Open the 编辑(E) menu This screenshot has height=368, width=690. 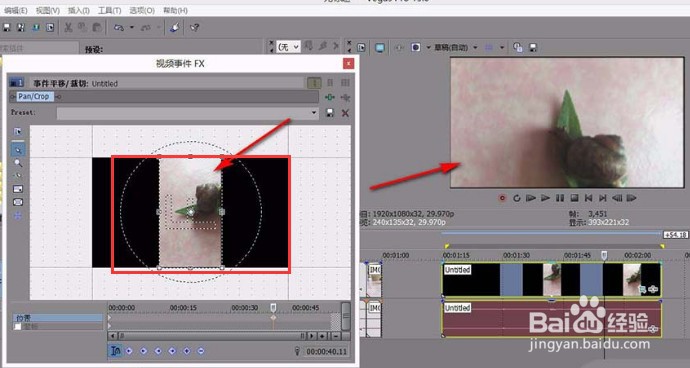tap(16, 10)
